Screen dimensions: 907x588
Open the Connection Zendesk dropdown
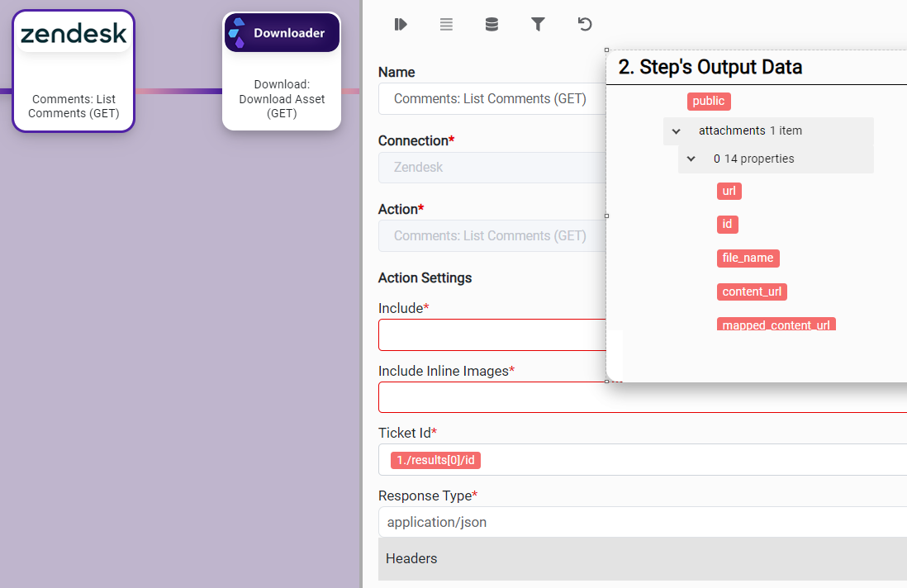pyautogui.click(x=492, y=168)
